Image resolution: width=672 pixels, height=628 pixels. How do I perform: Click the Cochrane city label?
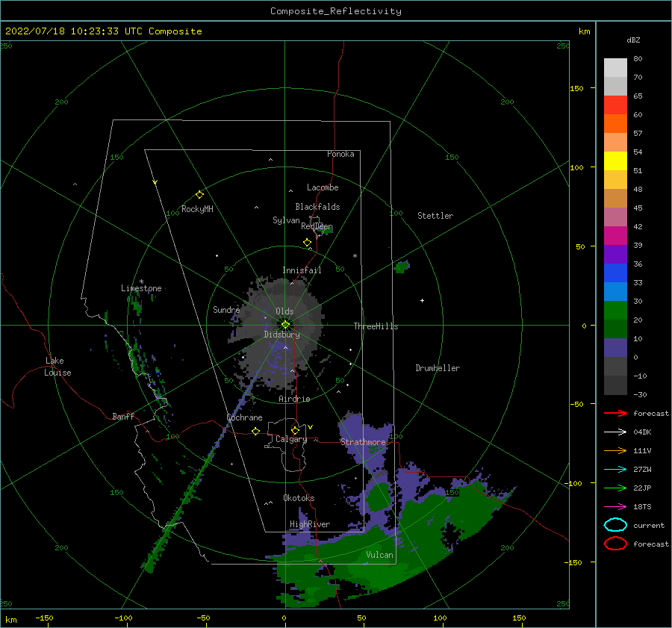[x=244, y=417]
